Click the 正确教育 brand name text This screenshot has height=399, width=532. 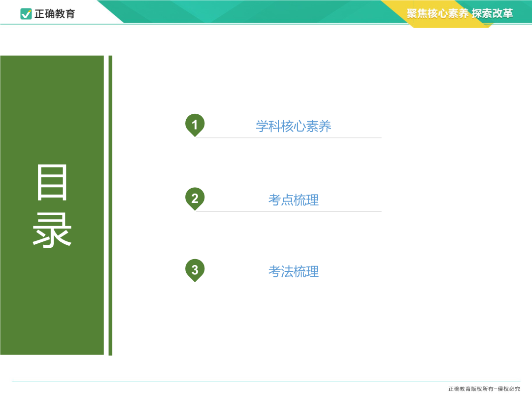pos(55,14)
